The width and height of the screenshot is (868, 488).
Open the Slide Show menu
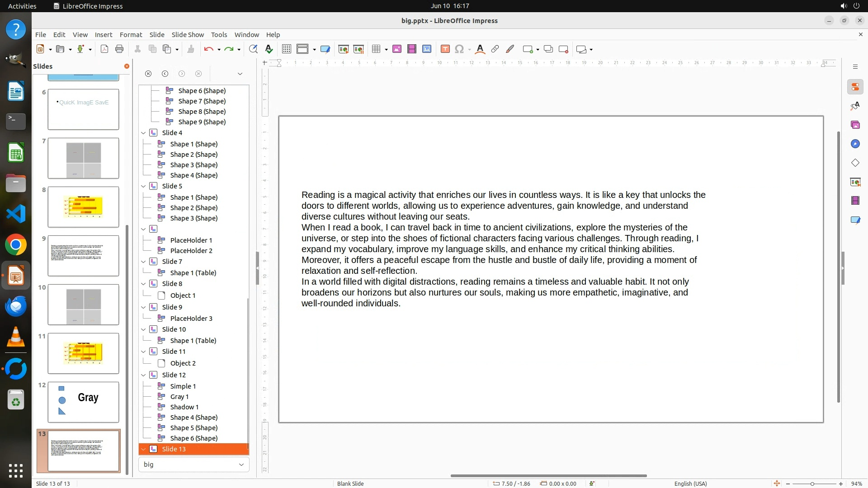(188, 35)
